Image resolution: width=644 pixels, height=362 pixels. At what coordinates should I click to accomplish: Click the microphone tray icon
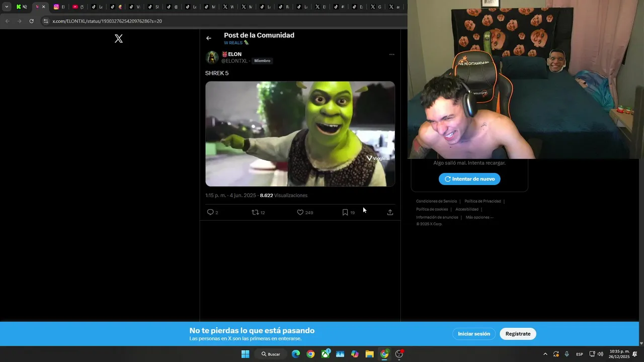click(x=567, y=354)
